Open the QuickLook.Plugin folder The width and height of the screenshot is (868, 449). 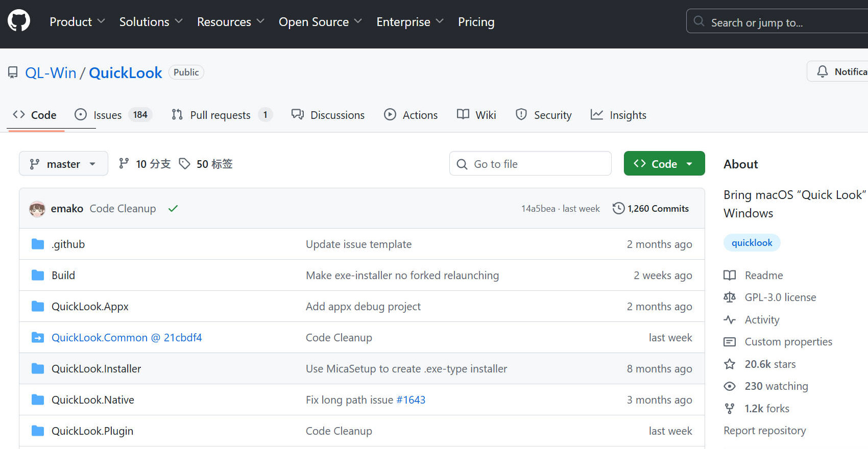[x=92, y=431]
